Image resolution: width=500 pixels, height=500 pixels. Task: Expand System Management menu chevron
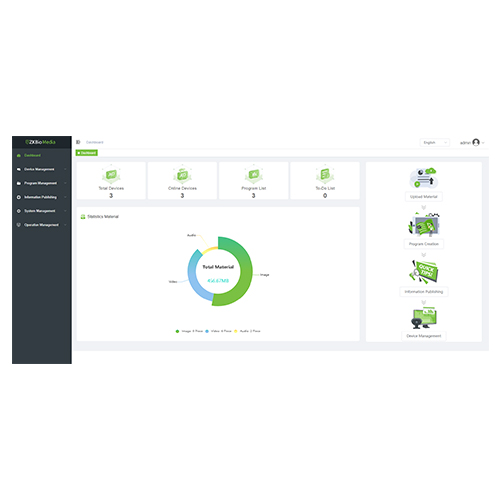point(65,211)
